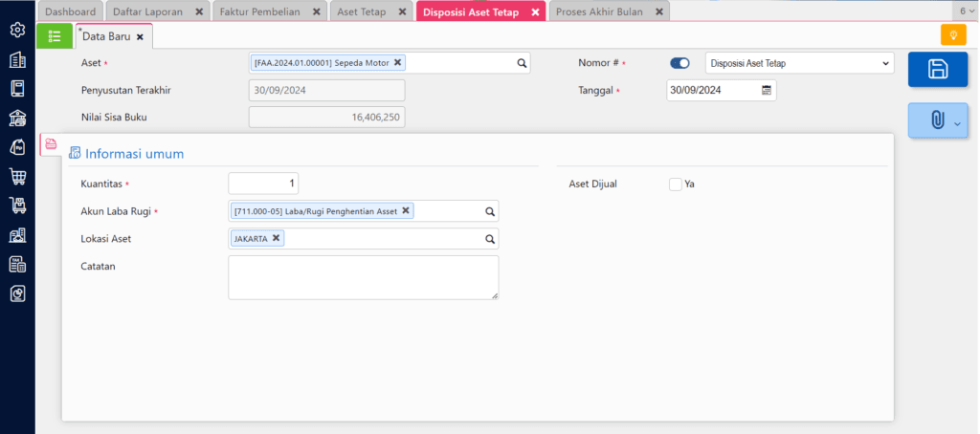The image size is (980, 434).
Task: Click the blue save disk button
Action: pyautogui.click(x=937, y=70)
